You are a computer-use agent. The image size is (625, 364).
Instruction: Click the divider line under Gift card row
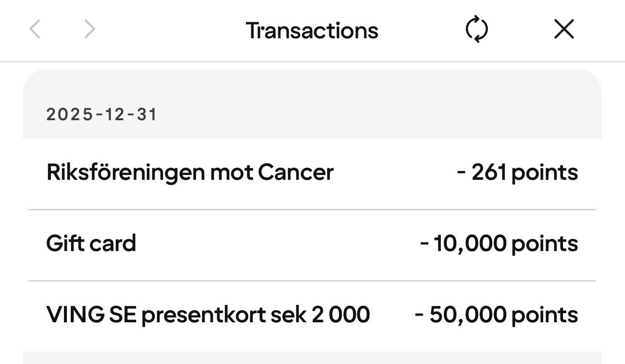click(312, 281)
